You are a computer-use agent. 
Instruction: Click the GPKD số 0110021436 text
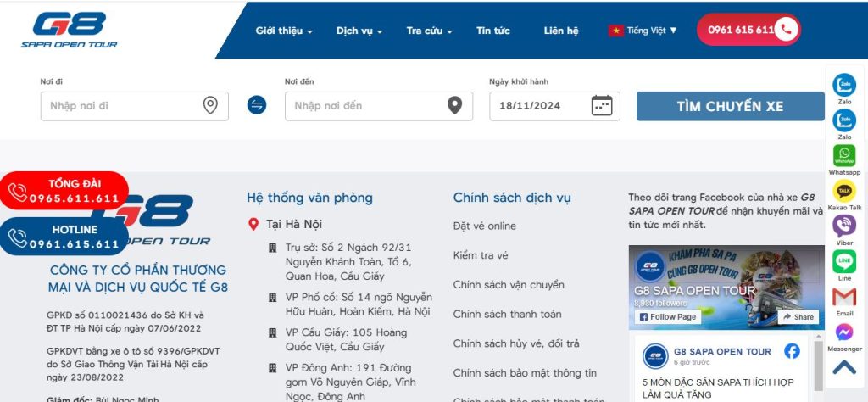pos(125,321)
